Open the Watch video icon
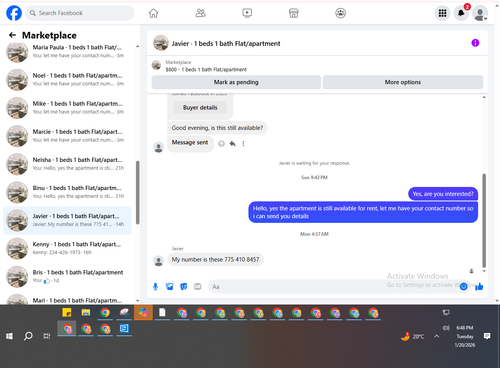 [x=247, y=13]
